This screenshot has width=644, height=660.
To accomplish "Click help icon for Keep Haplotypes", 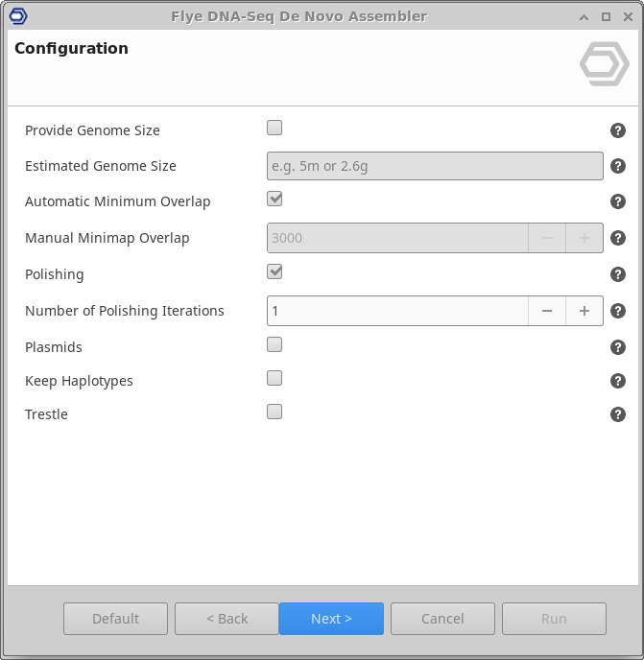I will coord(618,381).
